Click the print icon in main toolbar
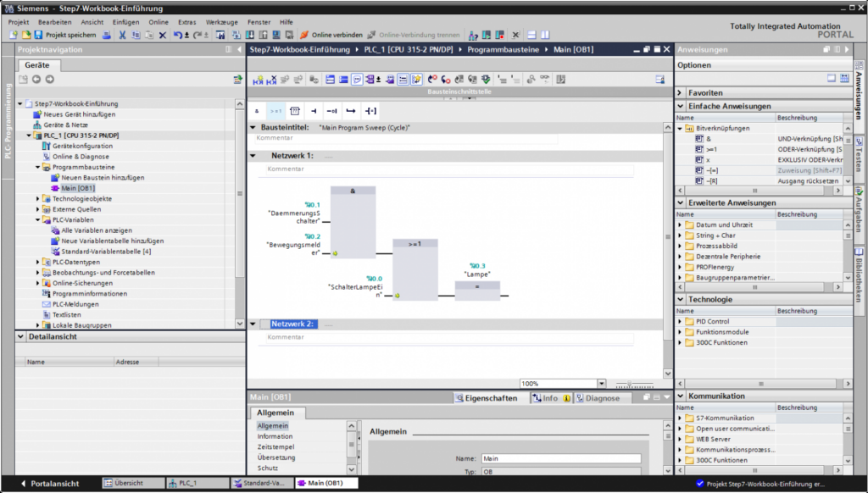This screenshot has width=868, height=493. coord(106,35)
